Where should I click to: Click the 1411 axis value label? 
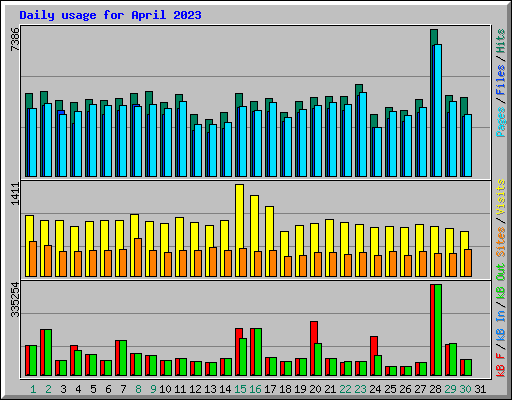tap(15, 194)
